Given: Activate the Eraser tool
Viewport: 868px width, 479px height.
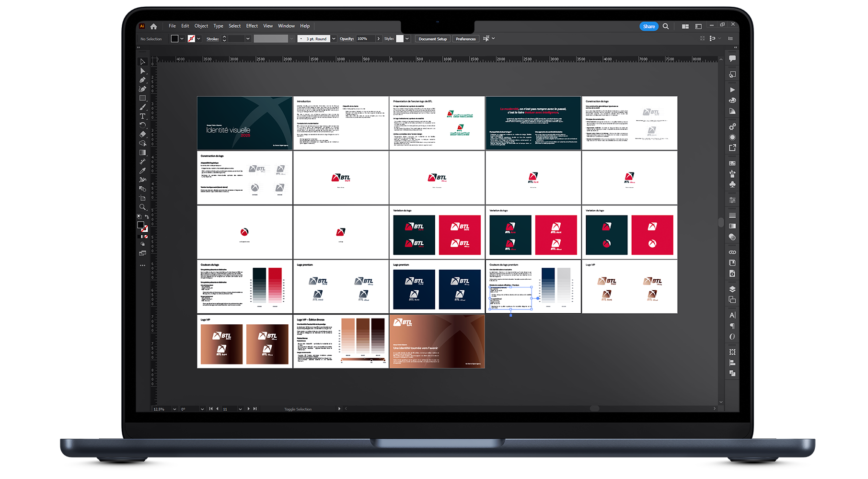Looking at the screenshot, I should point(142,135).
